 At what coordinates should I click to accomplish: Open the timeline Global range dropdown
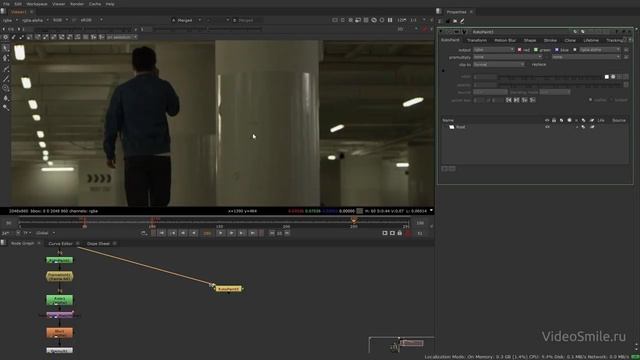(x=45, y=233)
